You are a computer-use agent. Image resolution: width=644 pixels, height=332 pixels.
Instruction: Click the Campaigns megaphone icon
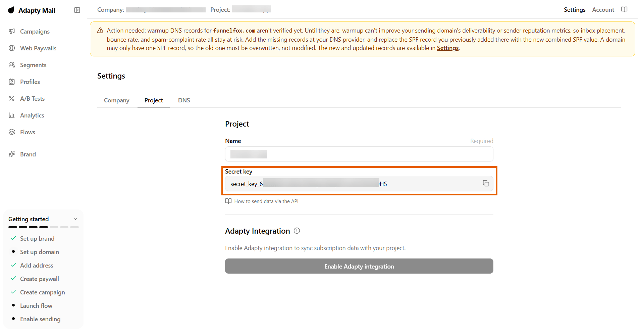(x=12, y=31)
